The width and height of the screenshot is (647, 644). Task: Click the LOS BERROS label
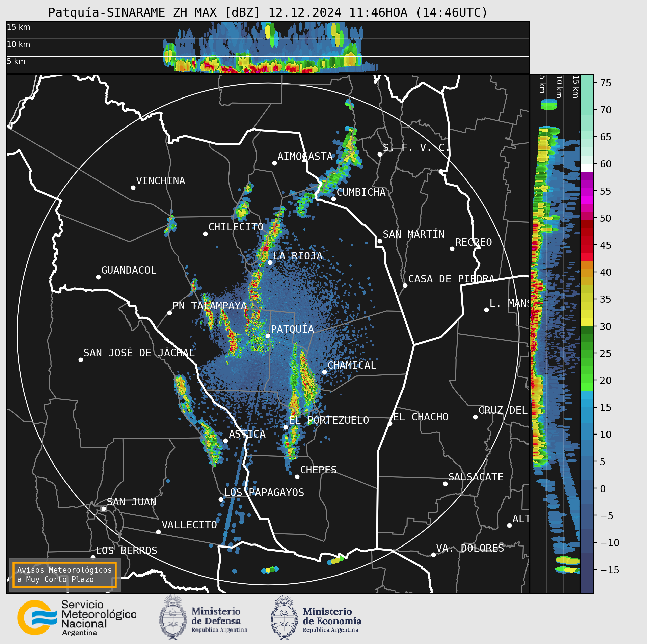[127, 550]
